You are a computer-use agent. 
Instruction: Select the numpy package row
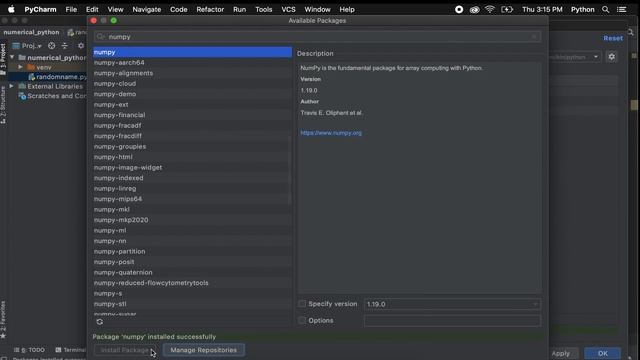tap(192, 52)
